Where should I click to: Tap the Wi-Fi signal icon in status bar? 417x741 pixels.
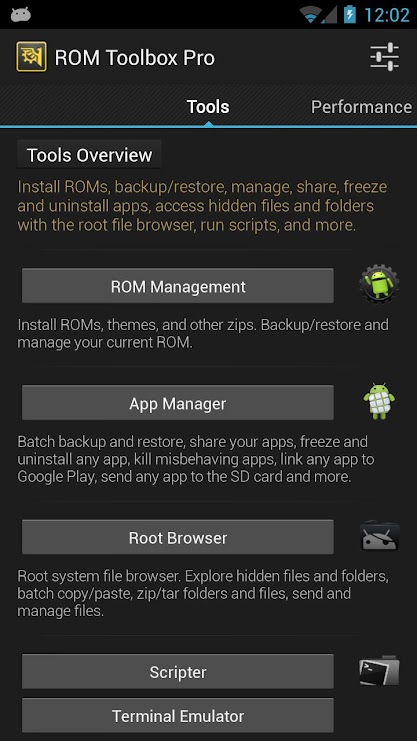click(x=312, y=15)
